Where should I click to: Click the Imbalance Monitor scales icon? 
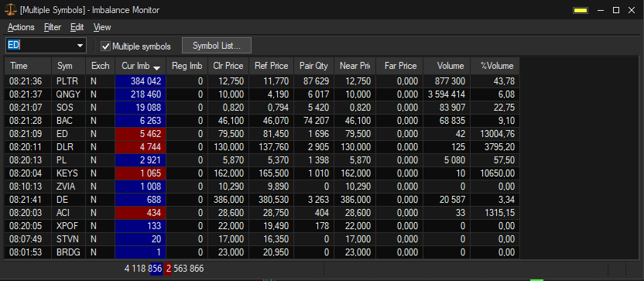click(x=10, y=10)
